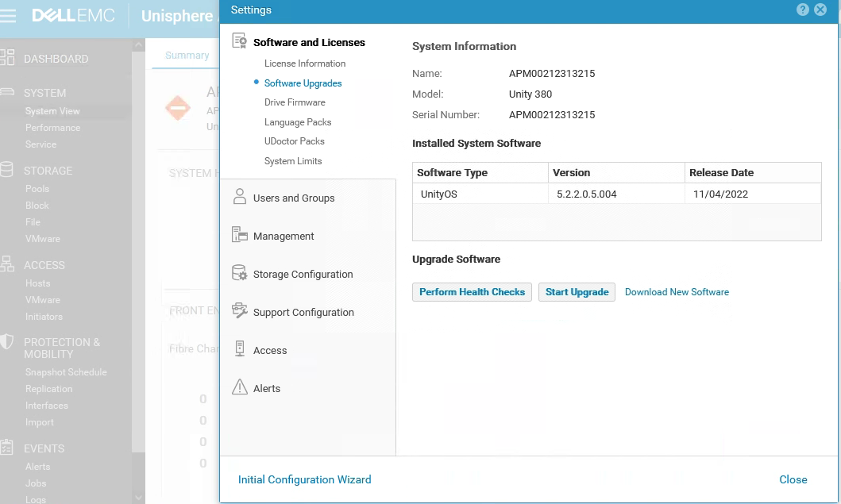The width and height of the screenshot is (841, 504).
Task: Click the Events checklist icon
Action: click(x=6, y=447)
